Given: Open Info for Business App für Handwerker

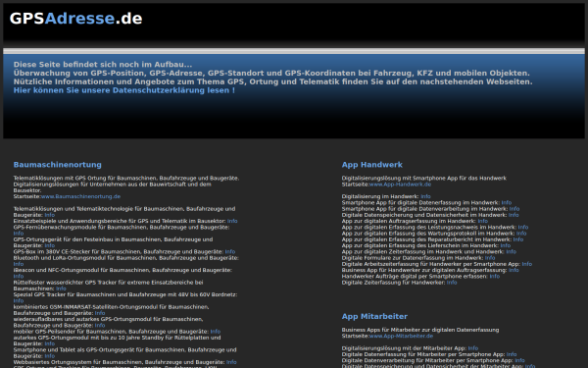Looking at the screenshot, I should pos(514,271).
